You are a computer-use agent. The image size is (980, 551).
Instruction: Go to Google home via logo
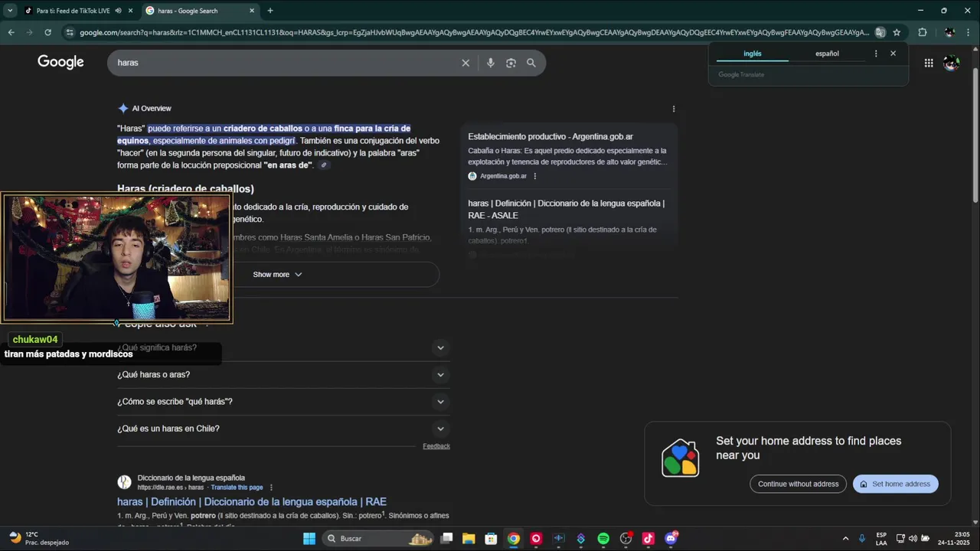[x=60, y=63]
